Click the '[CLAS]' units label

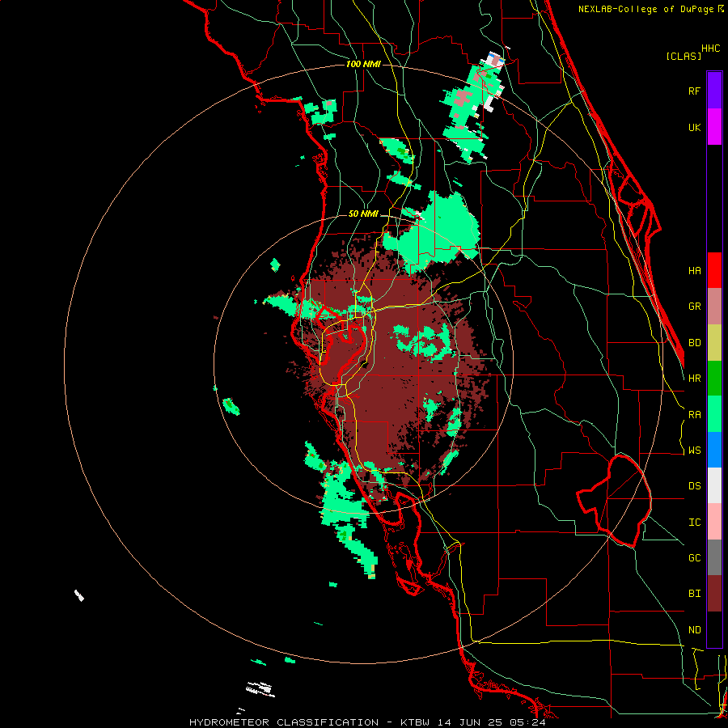684,56
